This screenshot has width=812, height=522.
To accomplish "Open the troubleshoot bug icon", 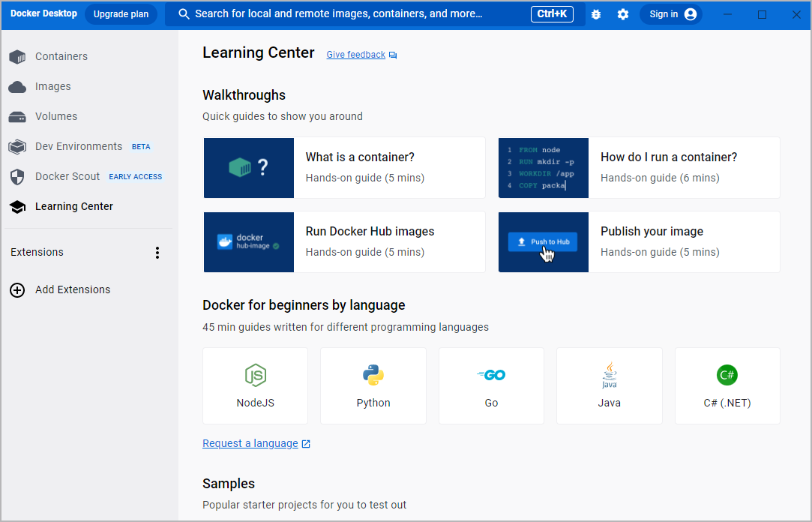I will tap(596, 14).
